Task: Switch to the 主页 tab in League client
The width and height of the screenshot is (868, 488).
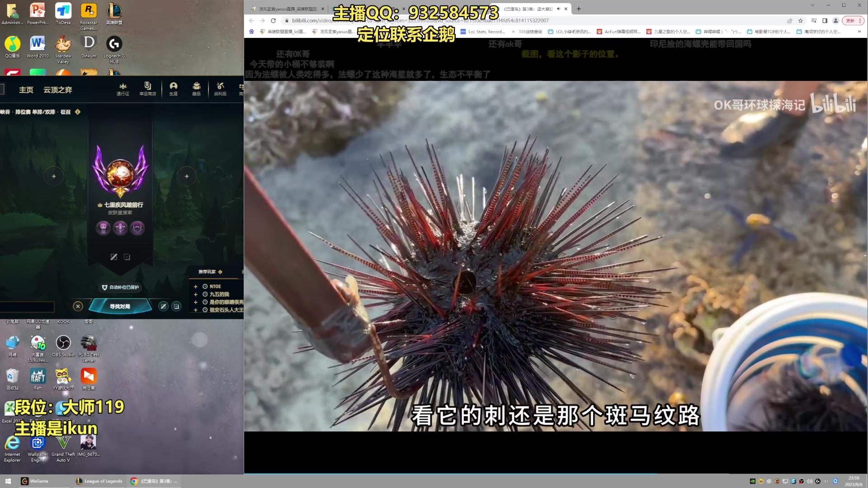Action: click(x=26, y=90)
